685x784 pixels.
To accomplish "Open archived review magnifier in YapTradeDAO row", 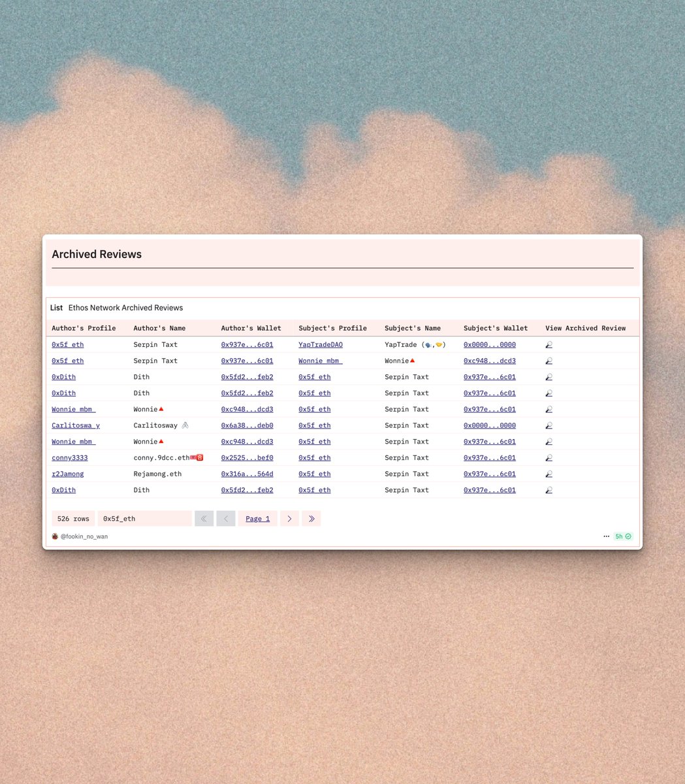I will [x=549, y=344].
